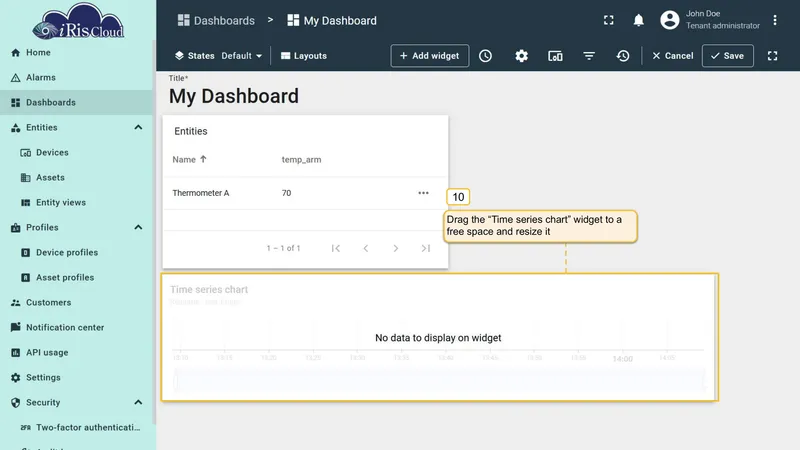
Task: Open entity aliases icon
Action: tap(555, 56)
